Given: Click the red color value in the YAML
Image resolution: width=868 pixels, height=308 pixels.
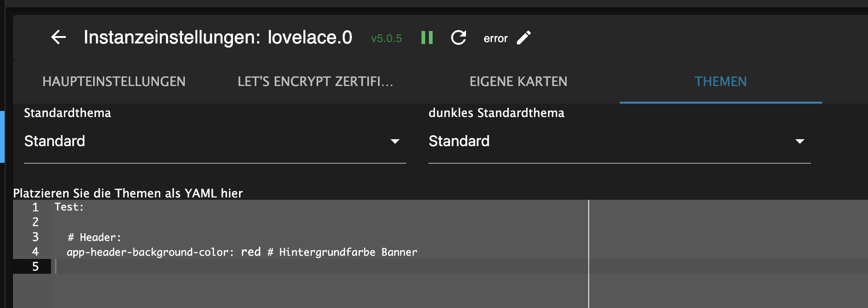Looking at the screenshot, I should pyautogui.click(x=251, y=252).
